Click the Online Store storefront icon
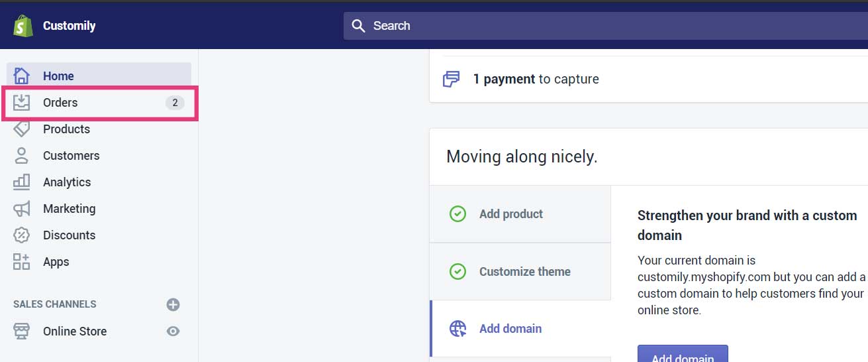The image size is (868, 362). point(22,332)
